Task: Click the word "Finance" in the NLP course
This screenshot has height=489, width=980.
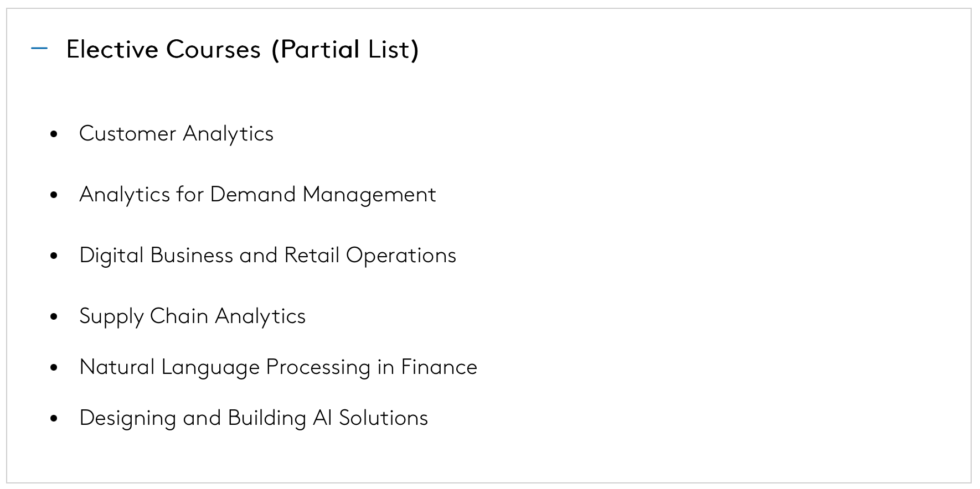Action: point(439,367)
